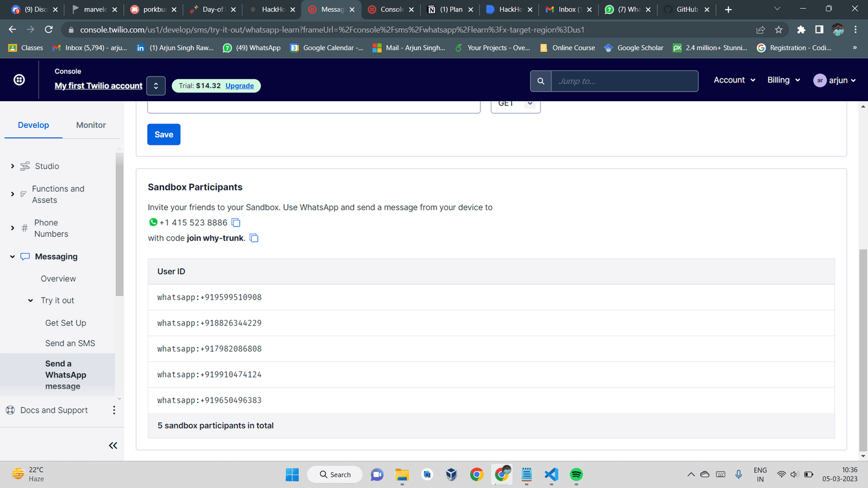Toggle Chrome side panel
868x488 pixels.
819,30
